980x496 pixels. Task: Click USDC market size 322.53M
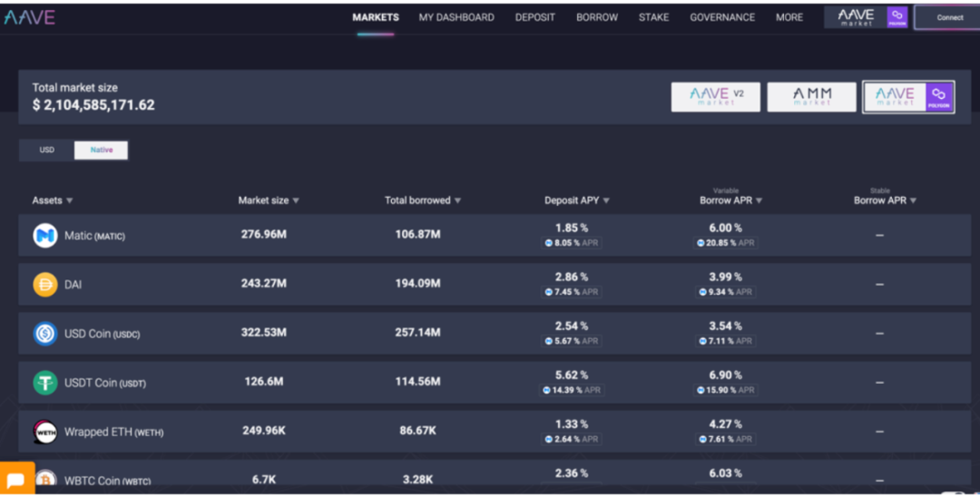pyautogui.click(x=264, y=333)
